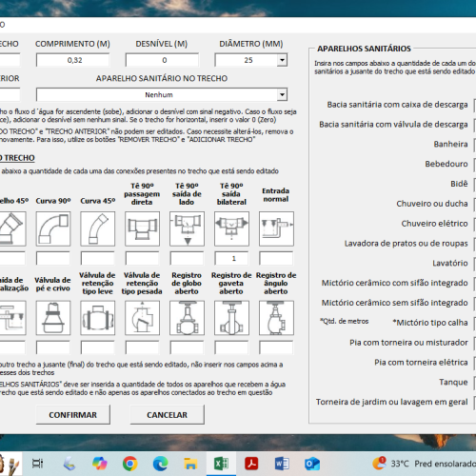Screen dimensions: 476x476
Task: Click the Diâmetro combo box showing 25
Action: click(250, 60)
